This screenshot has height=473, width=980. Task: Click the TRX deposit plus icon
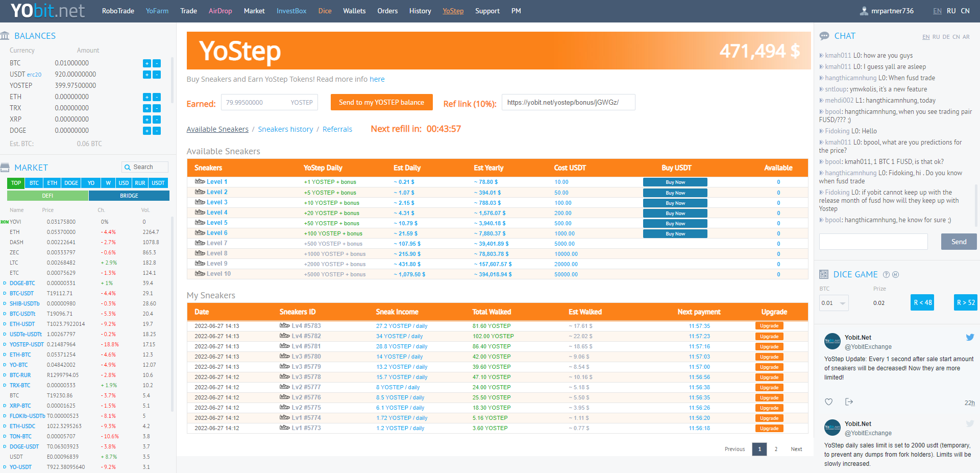[x=147, y=108]
